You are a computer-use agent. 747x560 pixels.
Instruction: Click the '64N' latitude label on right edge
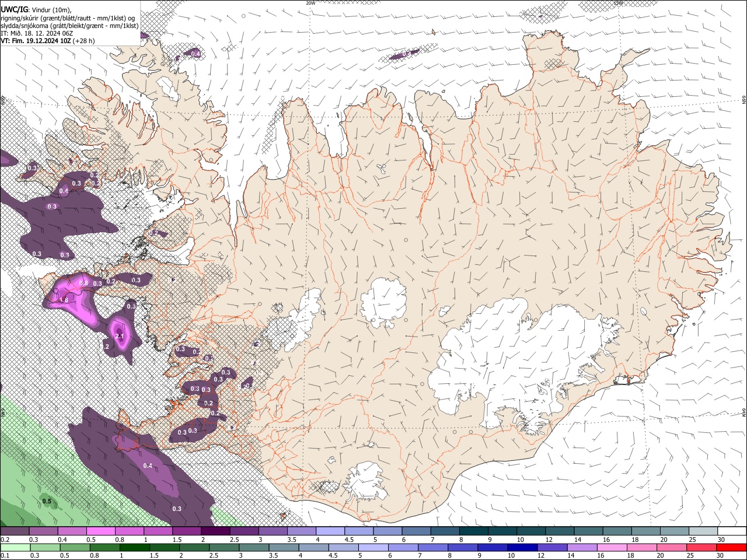point(743,412)
